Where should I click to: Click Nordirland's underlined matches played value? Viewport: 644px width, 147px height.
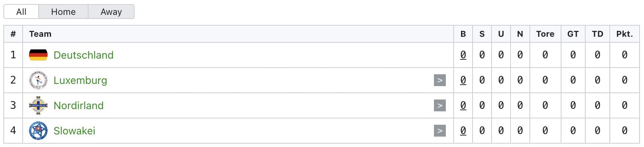(x=463, y=105)
